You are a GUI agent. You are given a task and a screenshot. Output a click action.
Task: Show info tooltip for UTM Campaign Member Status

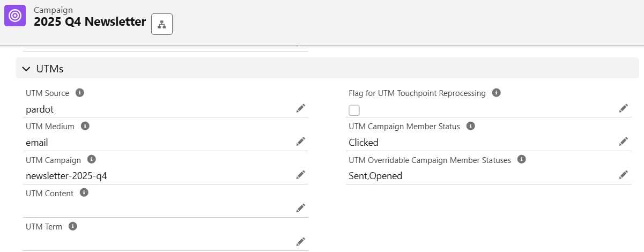click(471, 126)
